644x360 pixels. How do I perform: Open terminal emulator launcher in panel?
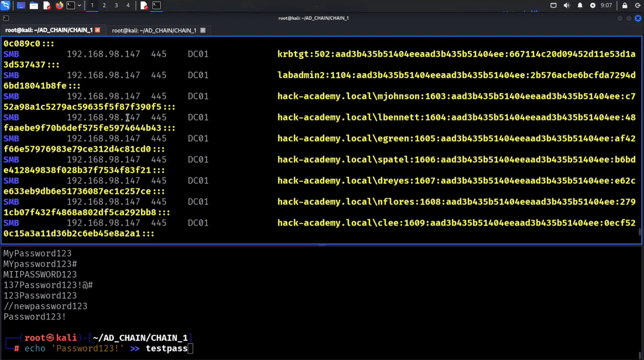[x=70, y=5]
